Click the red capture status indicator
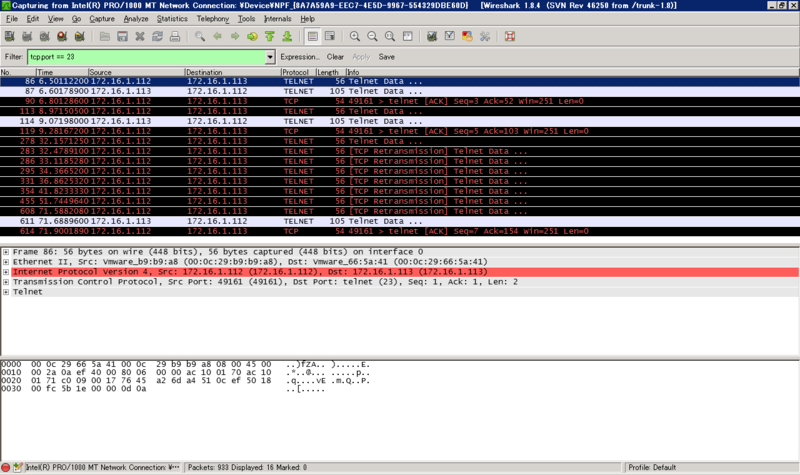Viewport: 800px width, 475px height. click(x=6, y=467)
